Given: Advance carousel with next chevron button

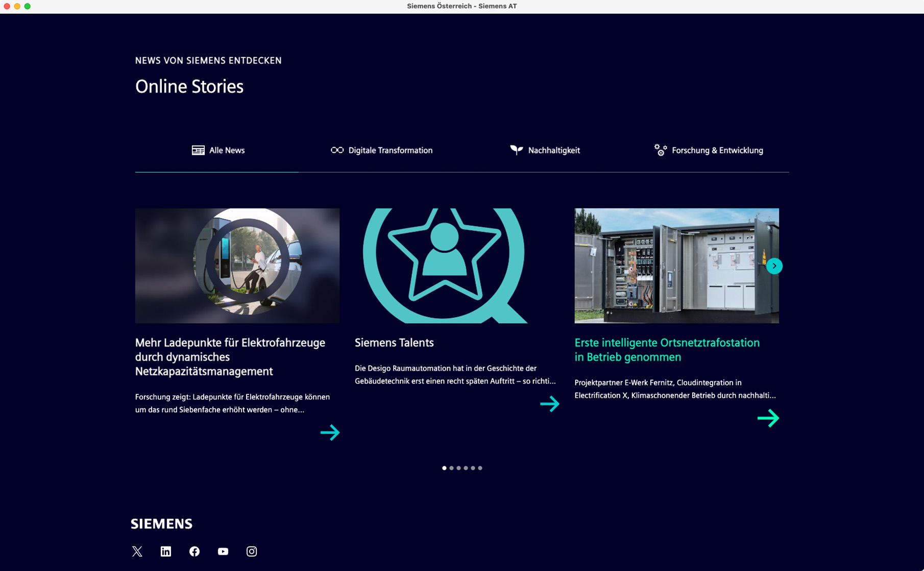Looking at the screenshot, I should click(x=774, y=266).
